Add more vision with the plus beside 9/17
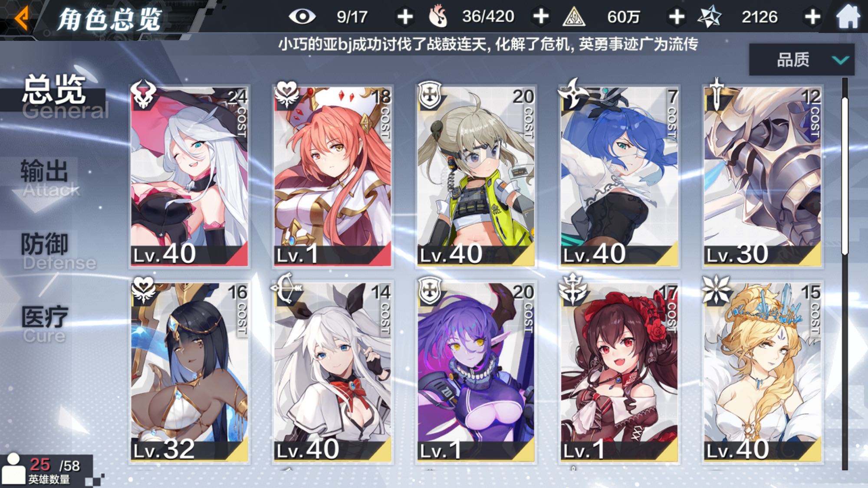Viewport: 868px width, 488px height. pyautogui.click(x=404, y=17)
